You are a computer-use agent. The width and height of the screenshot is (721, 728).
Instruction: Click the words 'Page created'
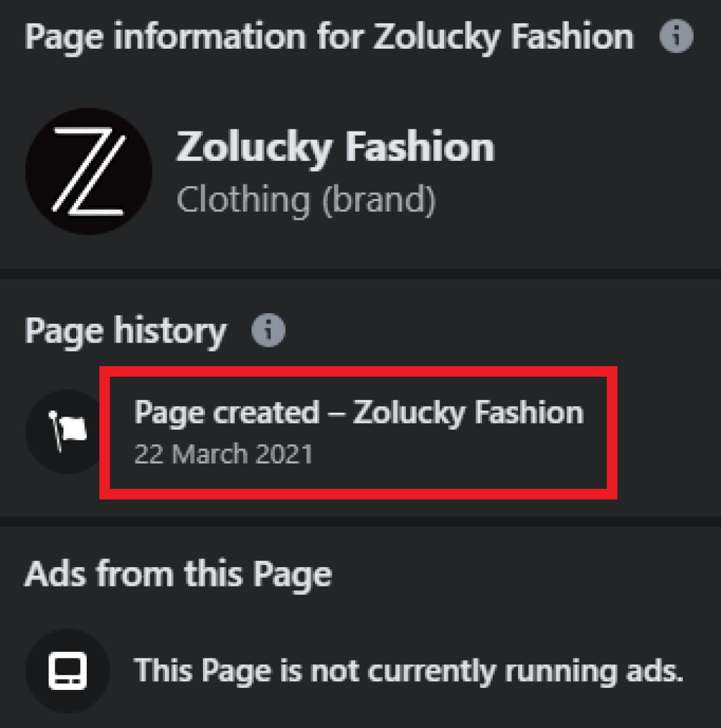[x=227, y=412]
